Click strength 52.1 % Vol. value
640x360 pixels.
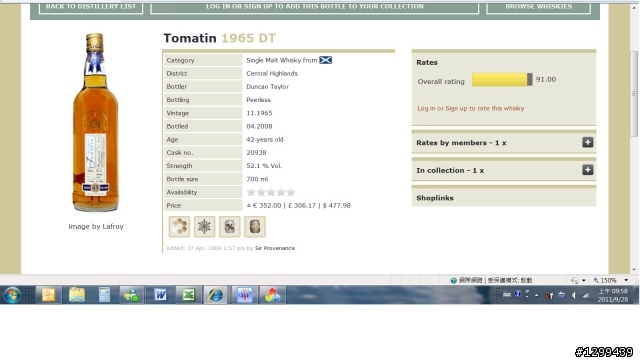264,166
